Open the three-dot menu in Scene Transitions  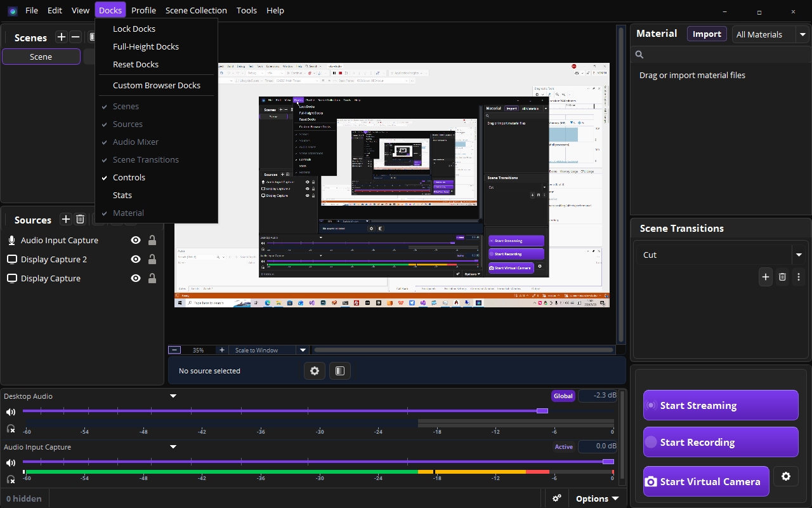799,277
